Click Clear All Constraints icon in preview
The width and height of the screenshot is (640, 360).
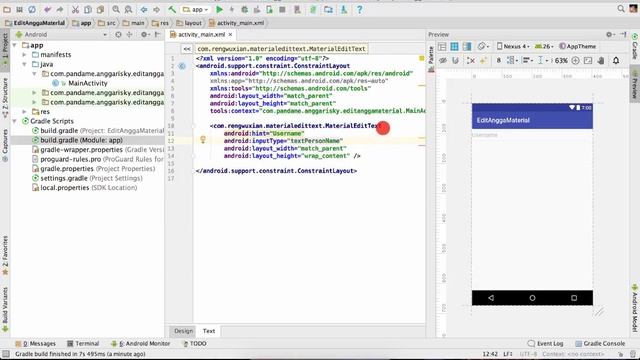pyautogui.click(x=471, y=60)
